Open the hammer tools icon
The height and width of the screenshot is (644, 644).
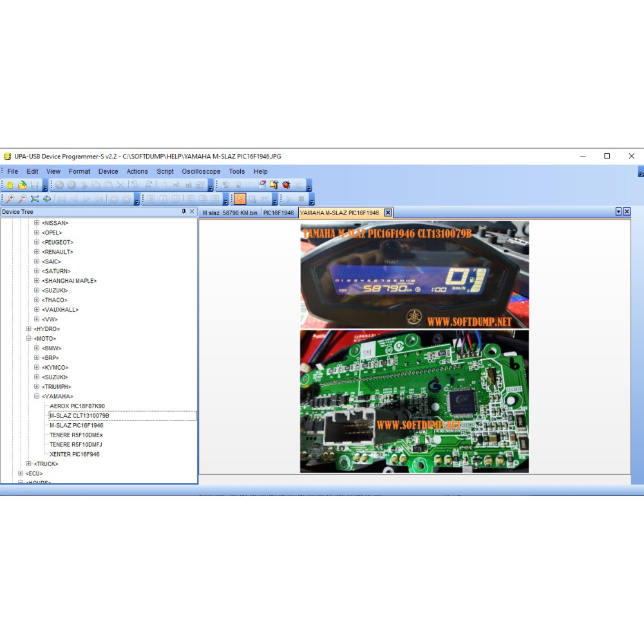click(x=274, y=185)
